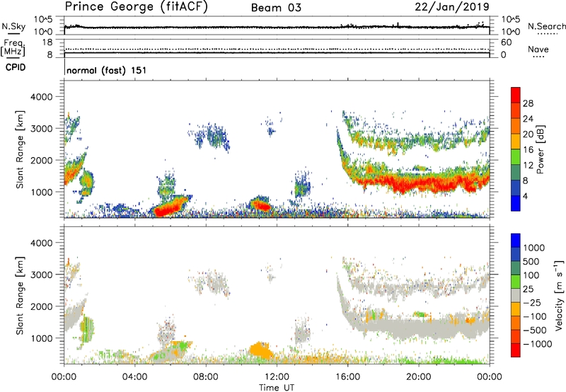Screen dimensions: 566x392
Task: Click the '1000' range tick in velocity panel
Action: point(41,338)
